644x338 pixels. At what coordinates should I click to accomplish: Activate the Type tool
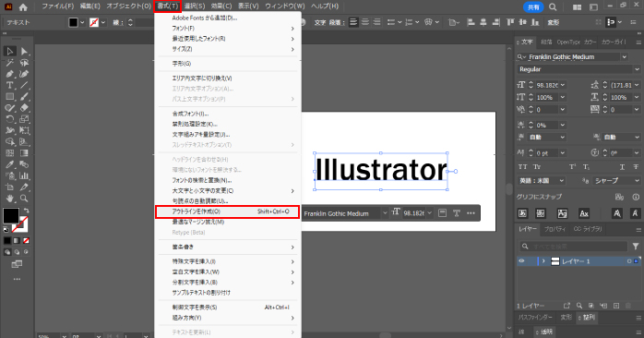pos(10,85)
